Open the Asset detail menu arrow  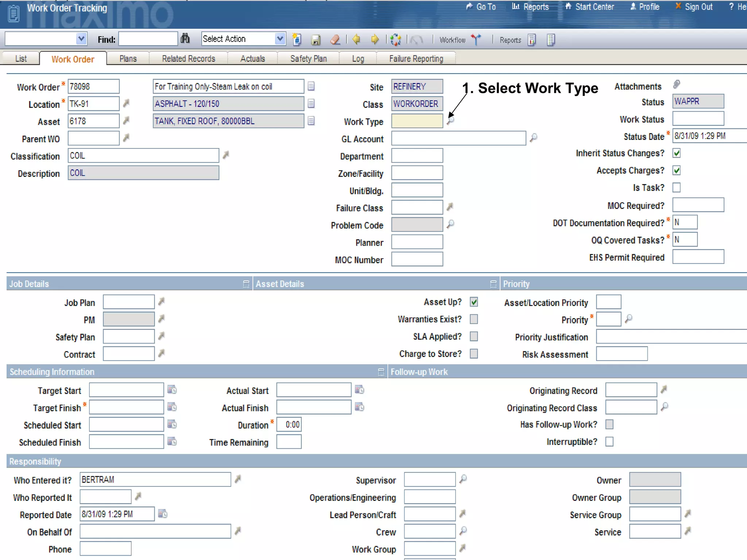pos(126,120)
